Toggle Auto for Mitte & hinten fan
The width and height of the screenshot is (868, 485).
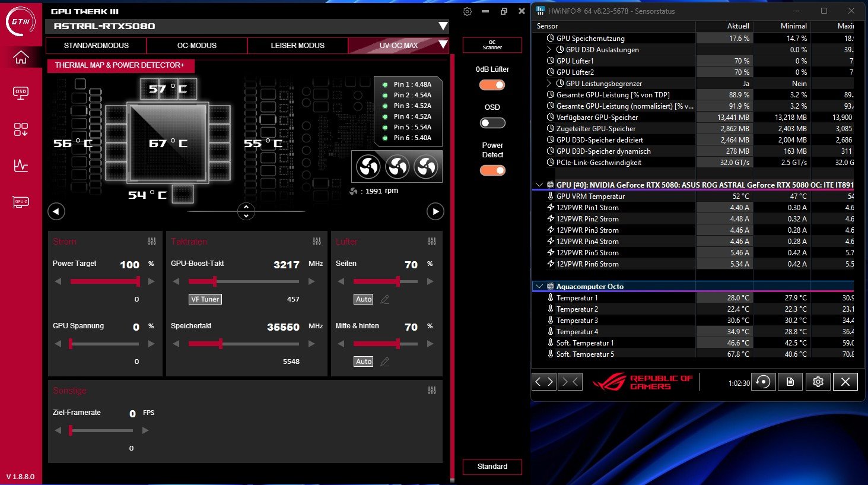tap(364, 361)
